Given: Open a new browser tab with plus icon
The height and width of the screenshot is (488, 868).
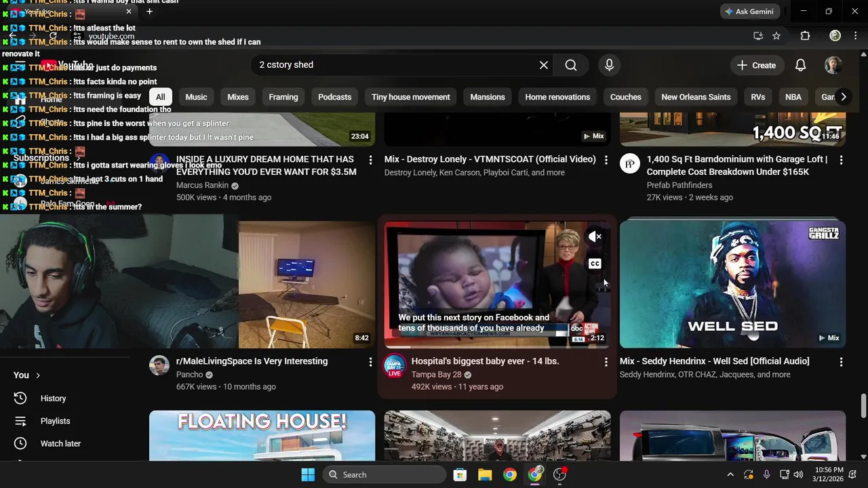Looking at the screenshot, I should [x=149, y=12].
